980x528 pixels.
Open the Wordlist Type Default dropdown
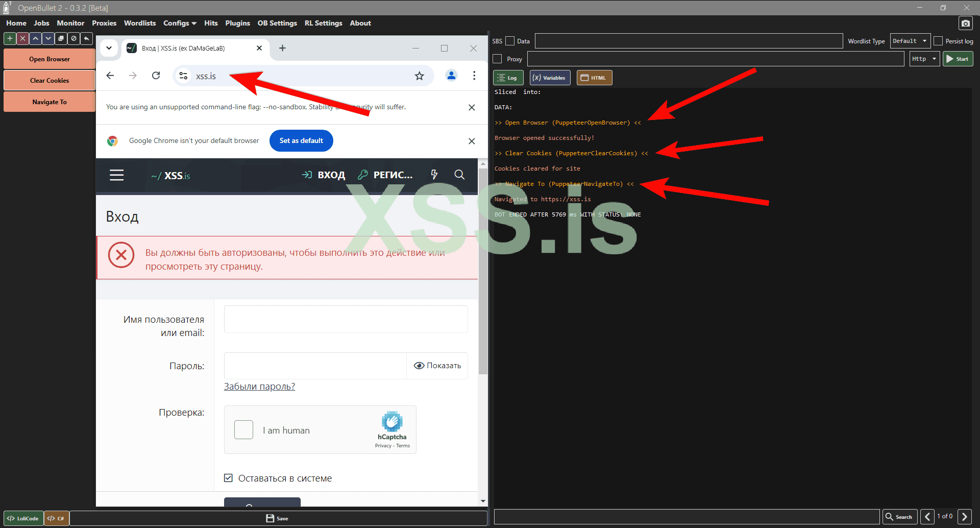pyautogui.click(x=910, y=41)
